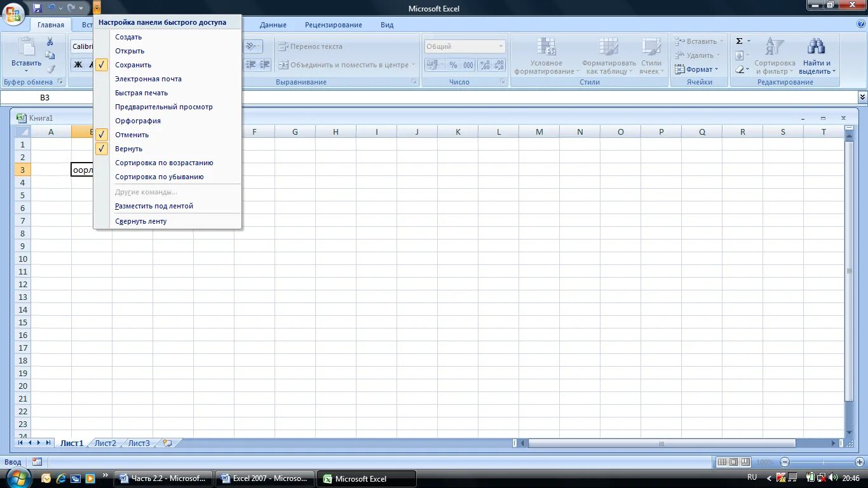This screenshot has width=868, height=488.
Task: Switch to Normal view in status bar
Action: coord(722,462)
